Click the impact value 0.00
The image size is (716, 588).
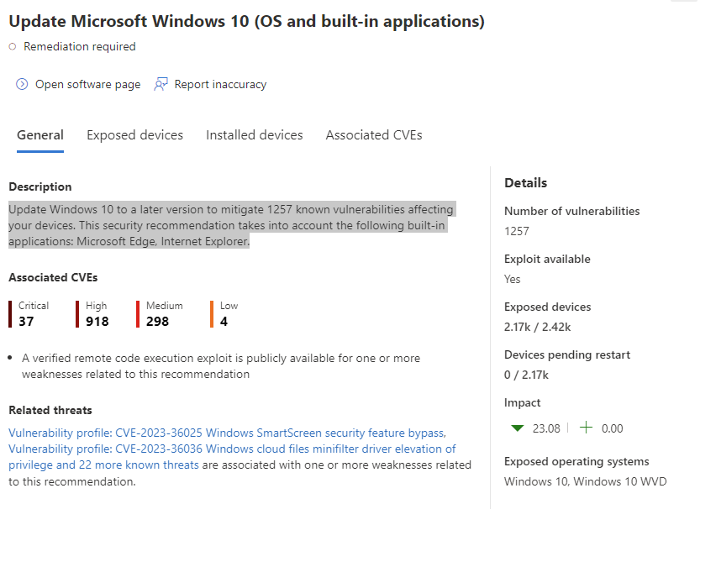tap(613, 428)
